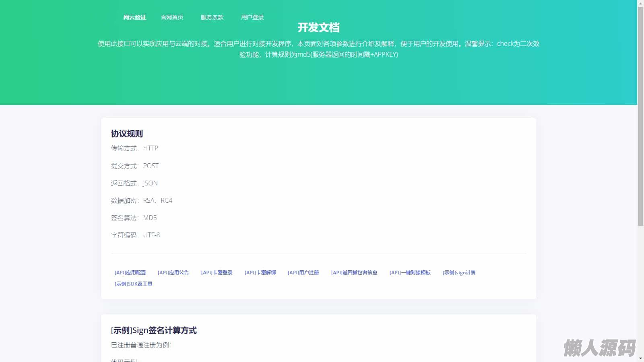644x362 pixels.
Task: Go to 服务条款 in the top navigation
Action: (x=212, y=17)
